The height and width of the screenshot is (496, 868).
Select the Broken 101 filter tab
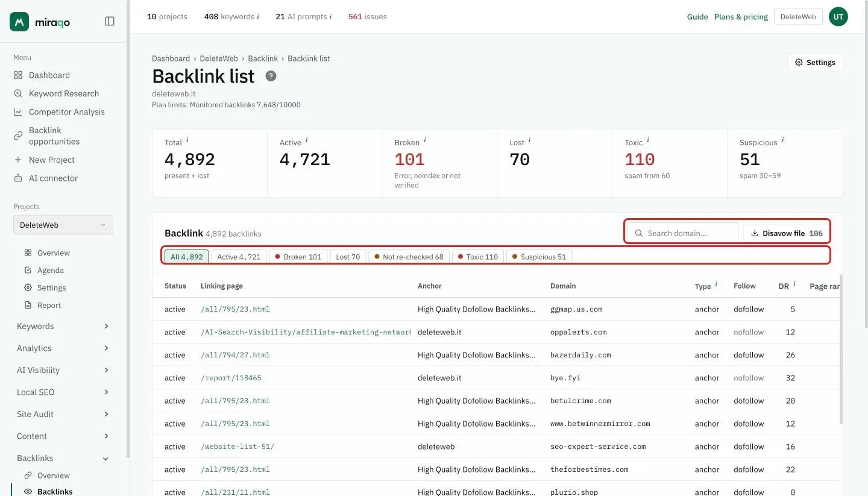(x=298, y=257)
